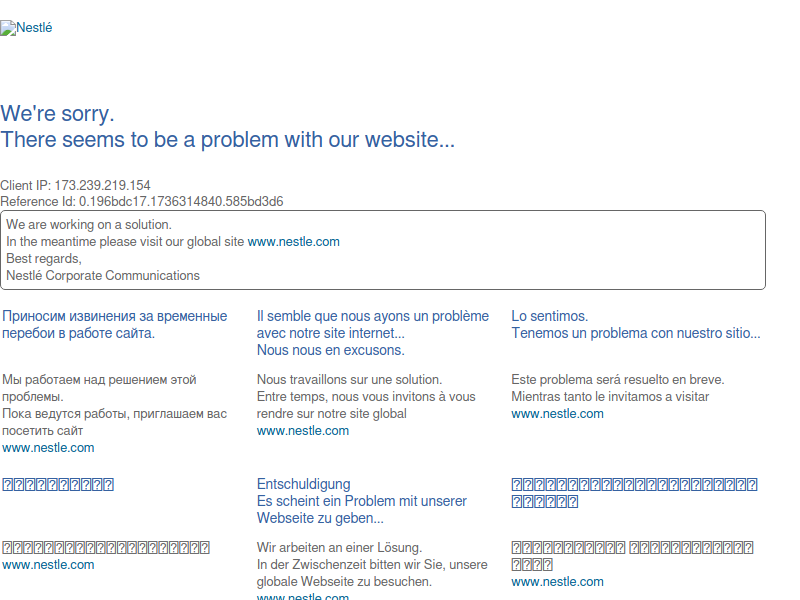The height and width of the screenshot is (600, 800).
Task: Click German heading "Entschuldigung"
Action: click(304, 484)
